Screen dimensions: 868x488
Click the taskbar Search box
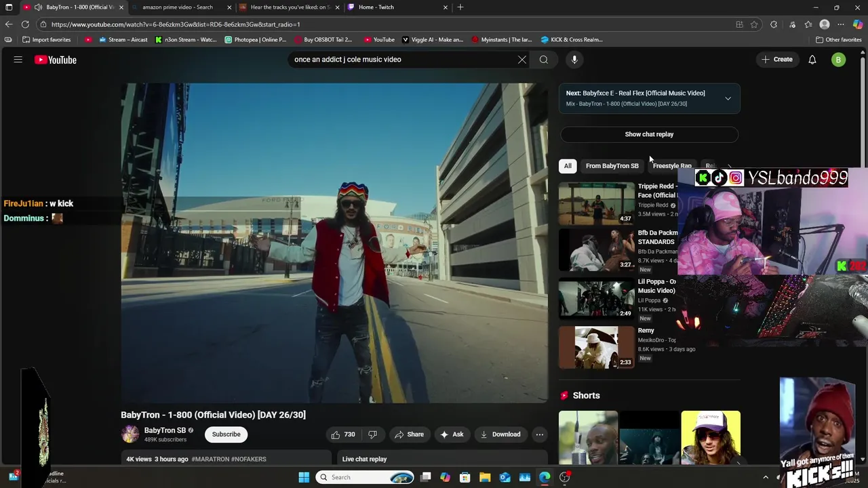pos(366,477)
